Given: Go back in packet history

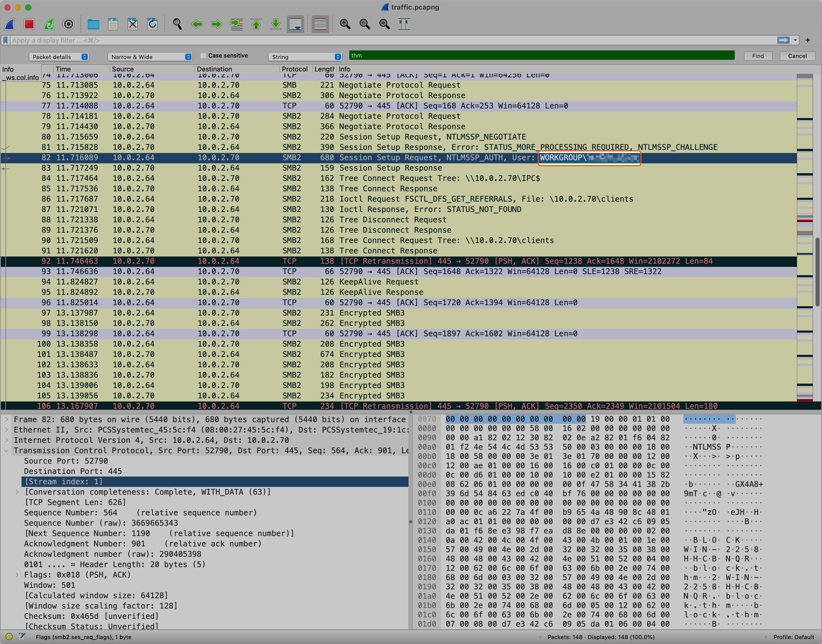Looking at the screenshot, I should (197, 24).
